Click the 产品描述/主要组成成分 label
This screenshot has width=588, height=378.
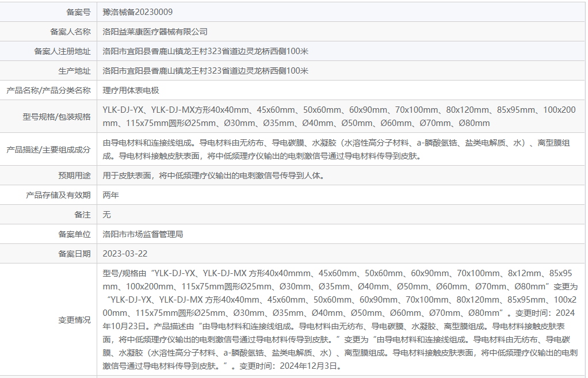click(x=48, y=150)
